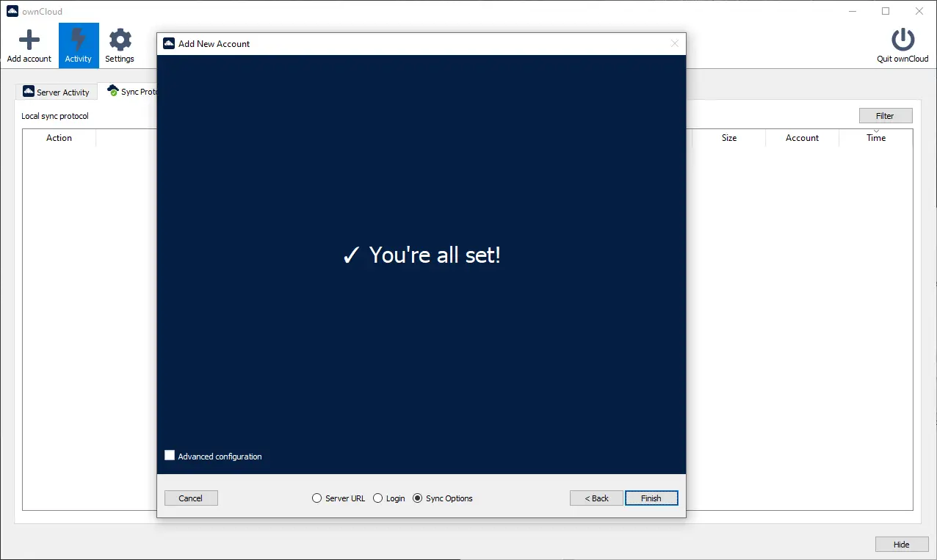Cancel the Add New Account wizard
The image size is (937, 560).
tap(191, 498)
